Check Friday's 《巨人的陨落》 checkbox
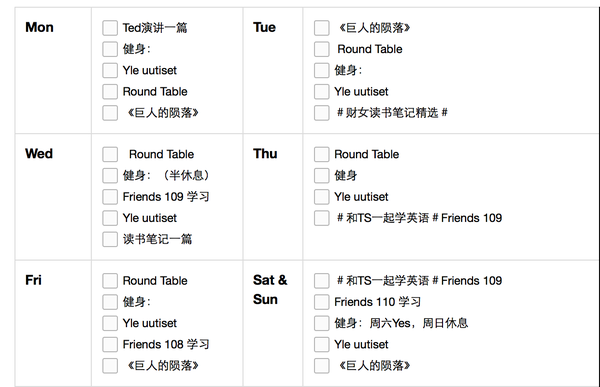 point(110,366)
